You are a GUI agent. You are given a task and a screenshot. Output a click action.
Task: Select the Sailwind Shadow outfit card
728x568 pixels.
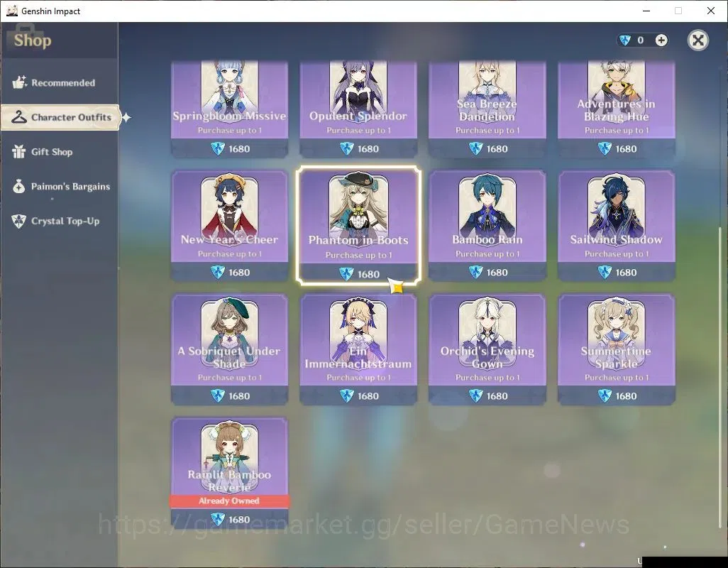pyautogui.click(x=616, y=225)
